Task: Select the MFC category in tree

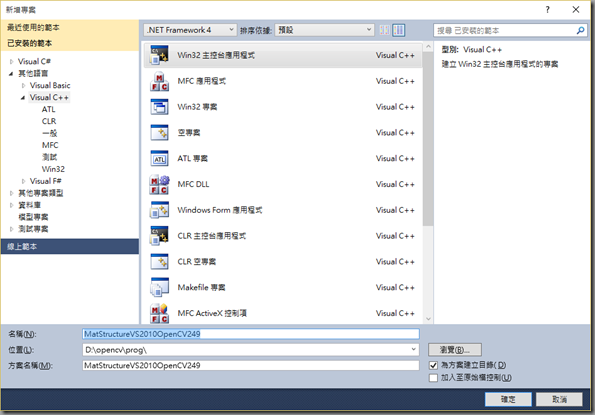Action: coord(50,145)
